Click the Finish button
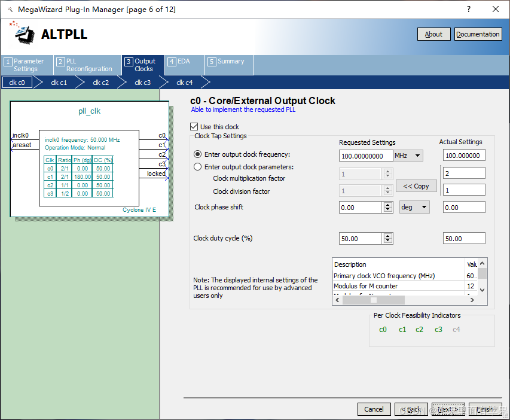510x420 pixels. pos(485,409)
